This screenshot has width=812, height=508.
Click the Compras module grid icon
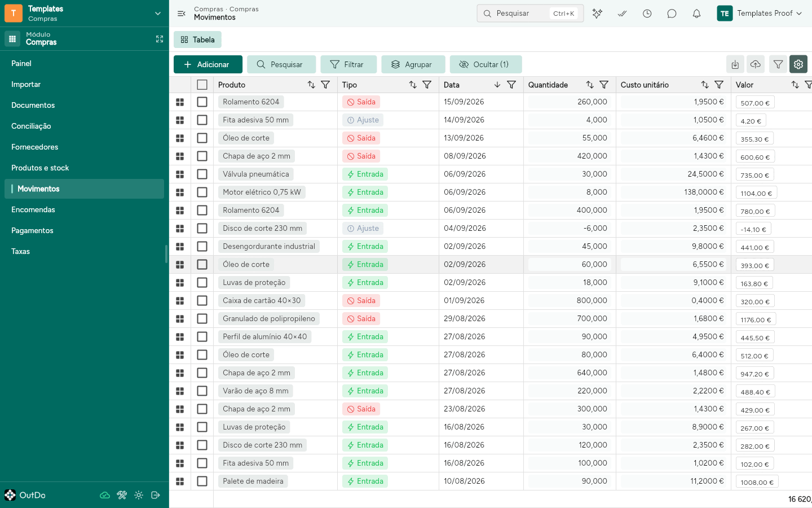(x=12, y=39)
